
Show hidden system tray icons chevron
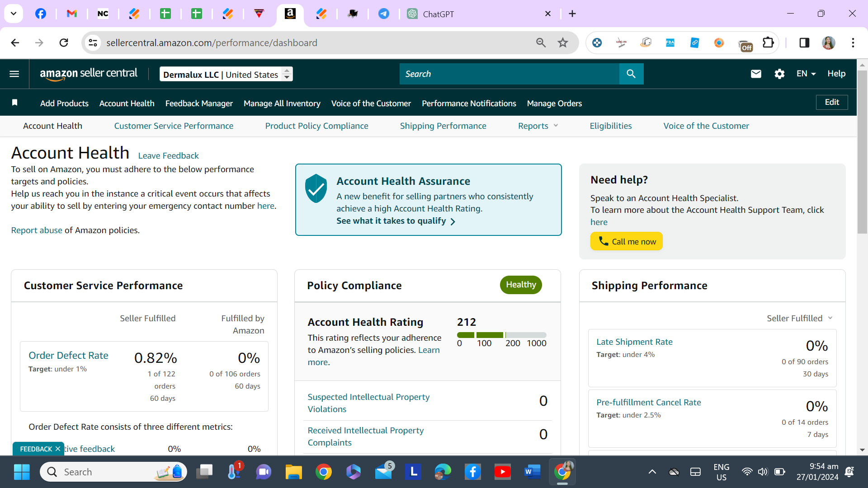(x=652, y=472)
